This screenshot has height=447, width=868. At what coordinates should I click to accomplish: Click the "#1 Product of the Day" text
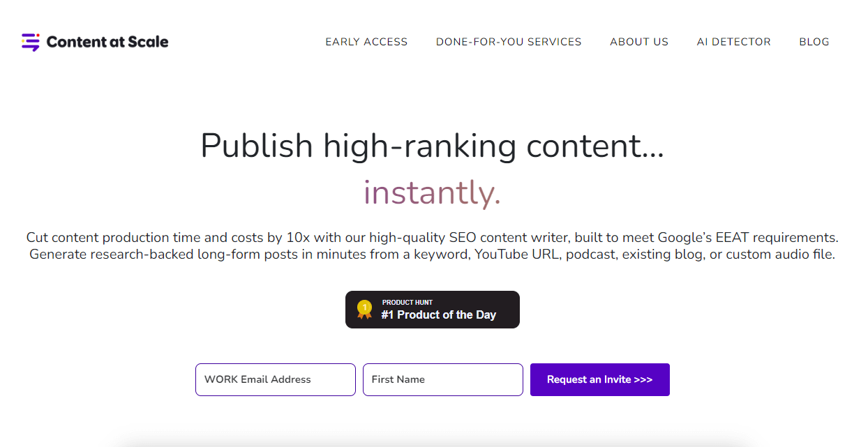pos(438,315)
